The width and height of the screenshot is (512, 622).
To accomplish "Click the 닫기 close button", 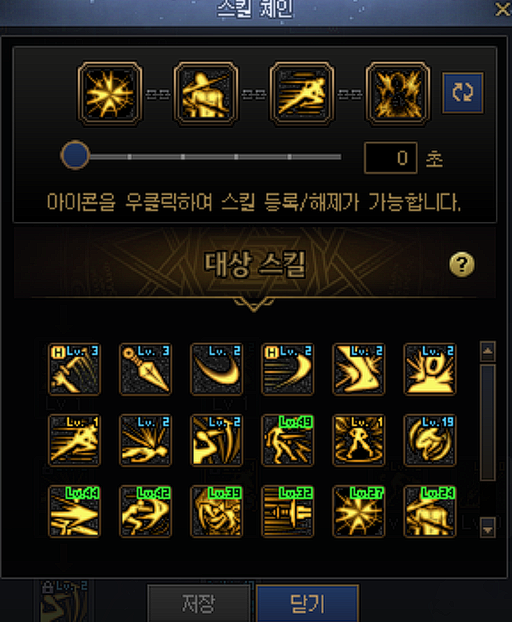I will pos(307,603).
